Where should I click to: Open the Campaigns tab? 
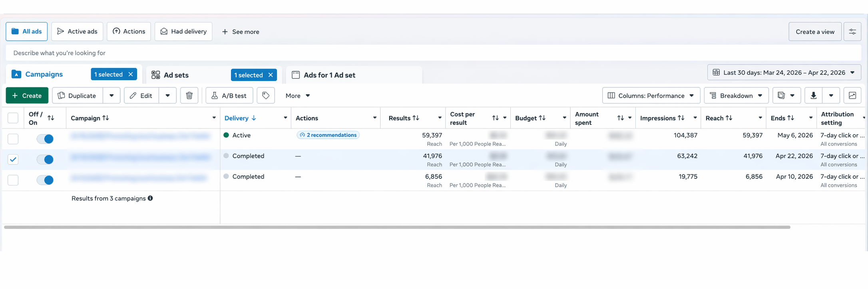[44, 74]
